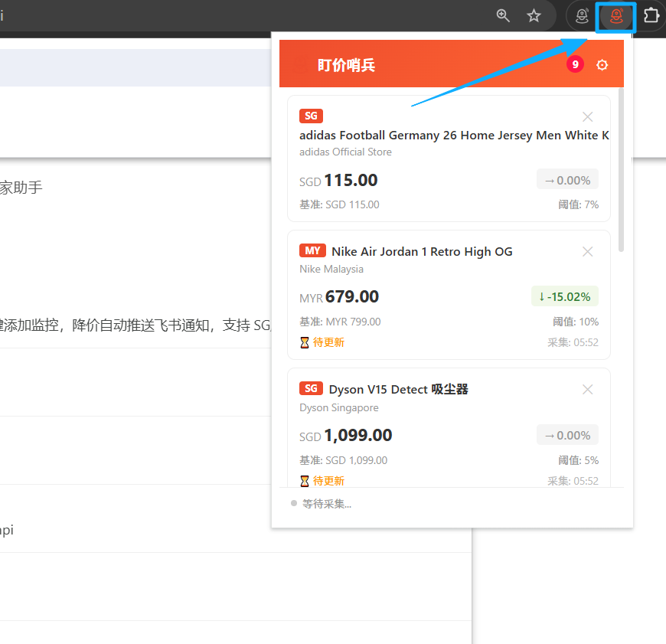Screen dimensions: 666x644
Task: Click the SGD 1,099.00 price
Action: point(346,436)
